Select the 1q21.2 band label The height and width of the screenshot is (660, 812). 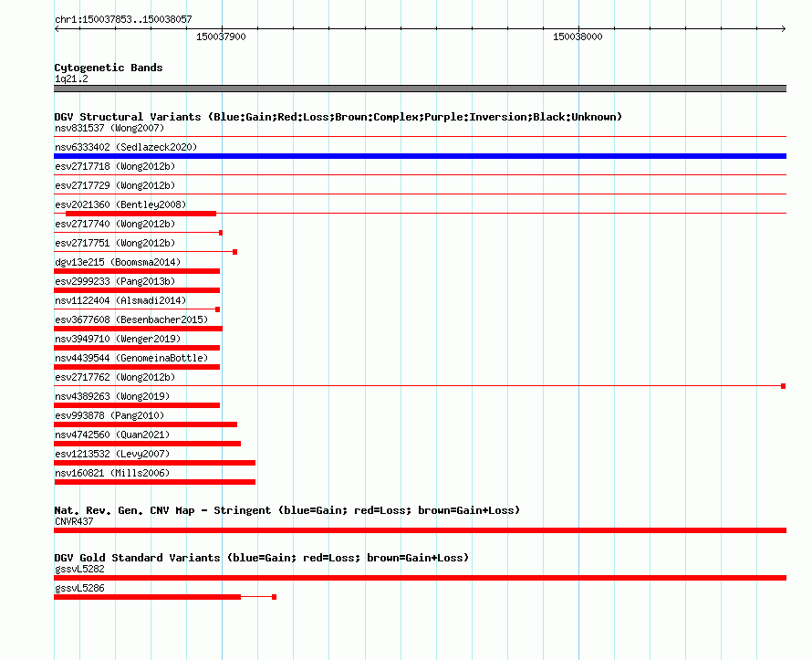click(x=71, y=79)
